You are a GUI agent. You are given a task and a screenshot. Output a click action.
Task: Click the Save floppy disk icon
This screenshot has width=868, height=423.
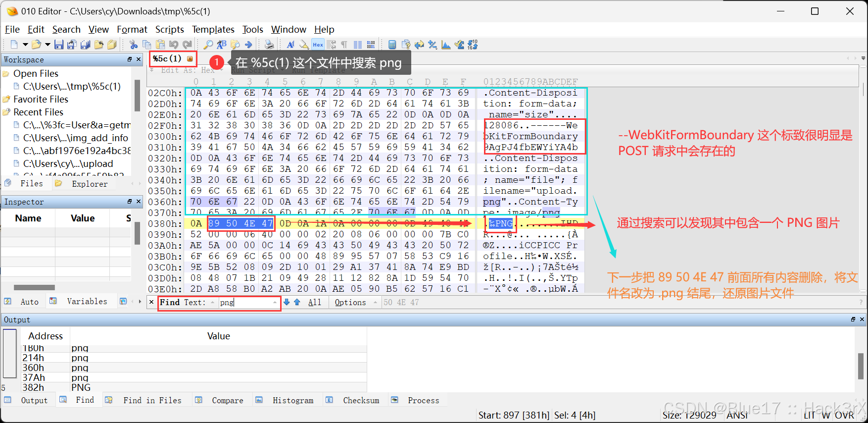click(x=59, y=45)
